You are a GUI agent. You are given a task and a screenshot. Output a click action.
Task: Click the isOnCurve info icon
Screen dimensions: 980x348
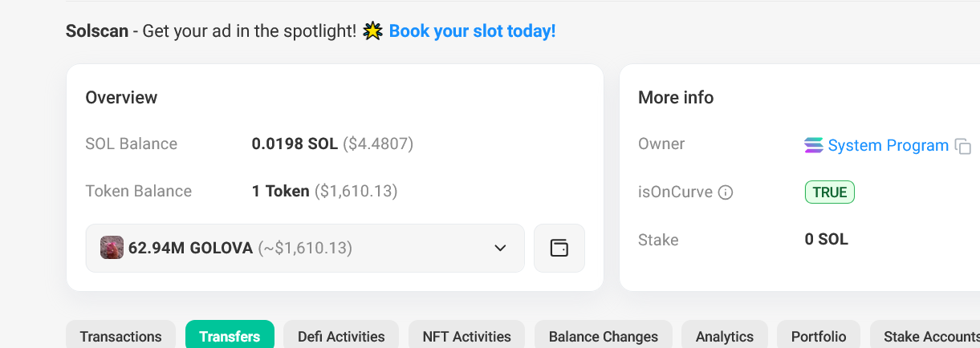tap(726, 192)
